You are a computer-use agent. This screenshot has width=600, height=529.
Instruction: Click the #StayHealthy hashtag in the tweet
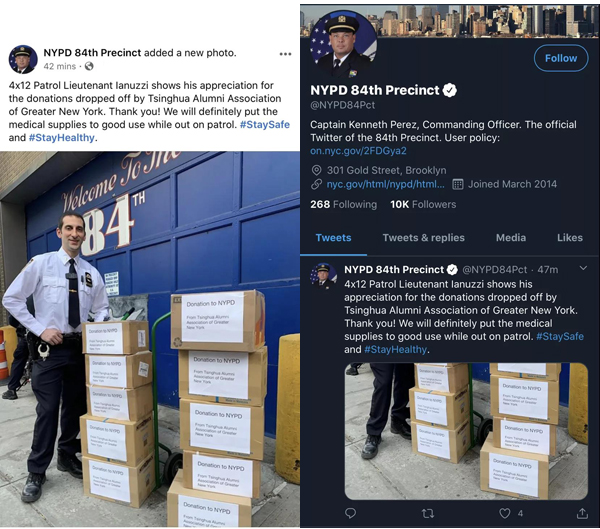(x=395, y=349)
